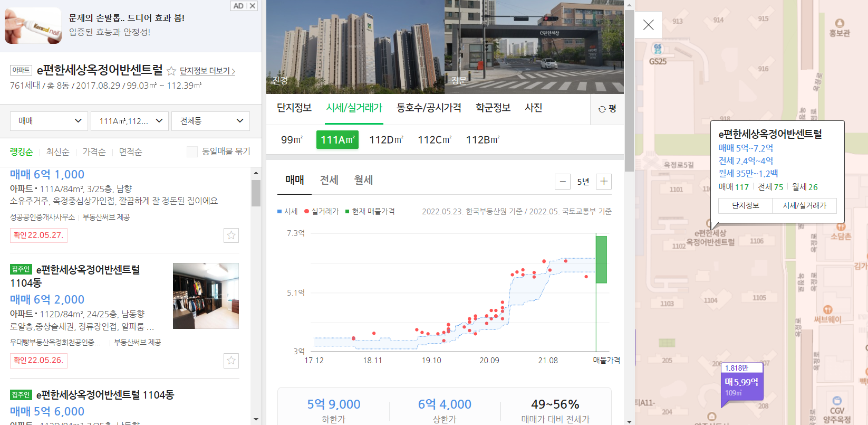
Task: Select 99㎡ area type
Action: coord(292,140)
